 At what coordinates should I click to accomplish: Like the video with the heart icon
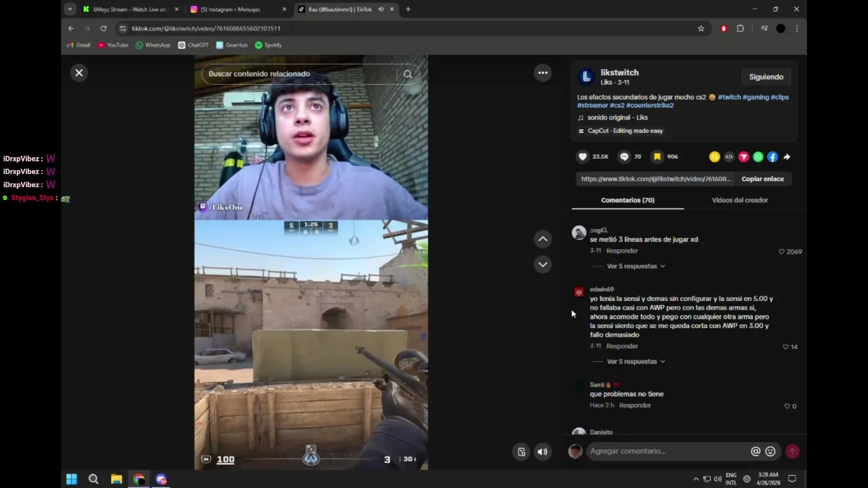tap(583, 157)
